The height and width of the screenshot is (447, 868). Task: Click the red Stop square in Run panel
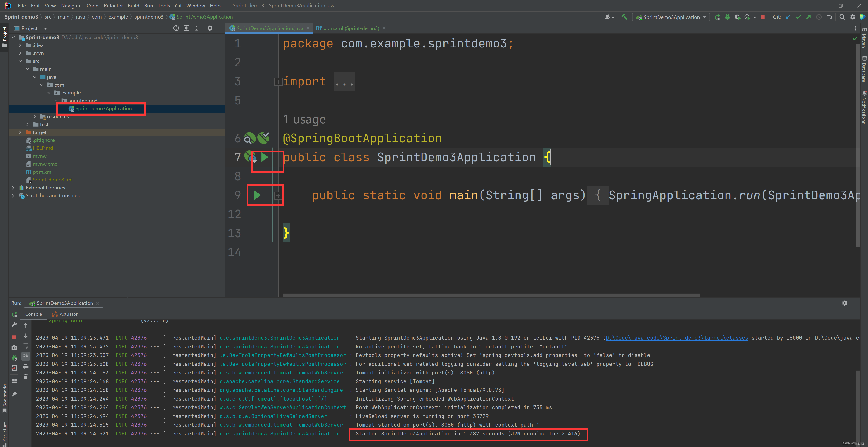tap(14, 337)
